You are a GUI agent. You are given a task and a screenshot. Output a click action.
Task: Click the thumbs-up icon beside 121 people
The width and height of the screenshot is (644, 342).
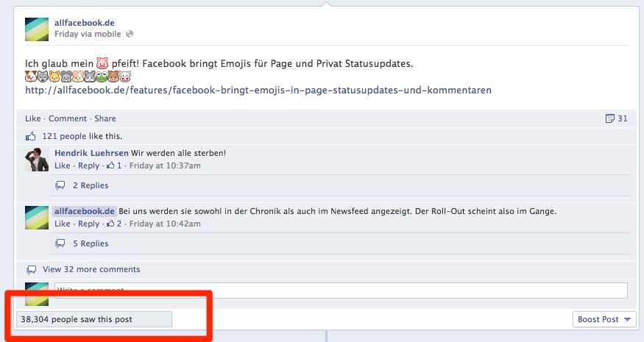pyautogui.click(x=31, y=136)
